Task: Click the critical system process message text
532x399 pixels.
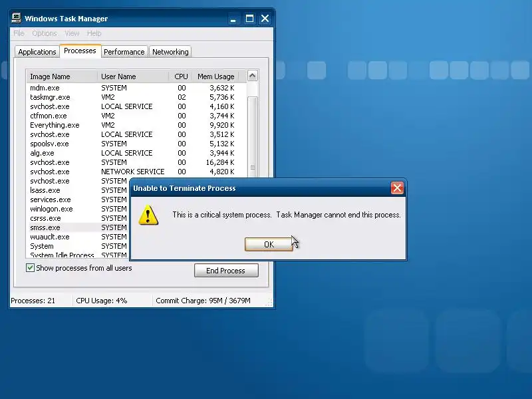Action: click(x=287, y=215)
